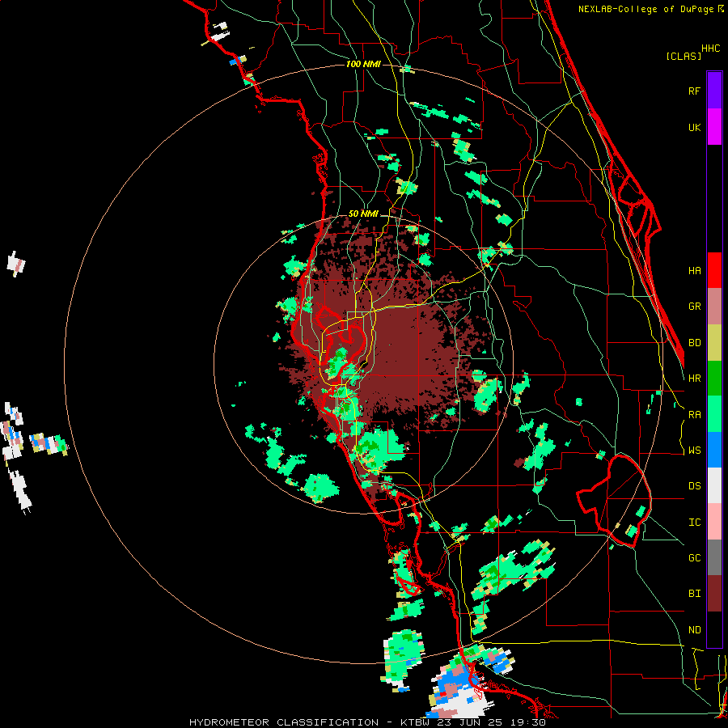Pick the light green RA legend swatch
Screen dimensions: 728x728
pyautogui.click(x=714, y=414)
